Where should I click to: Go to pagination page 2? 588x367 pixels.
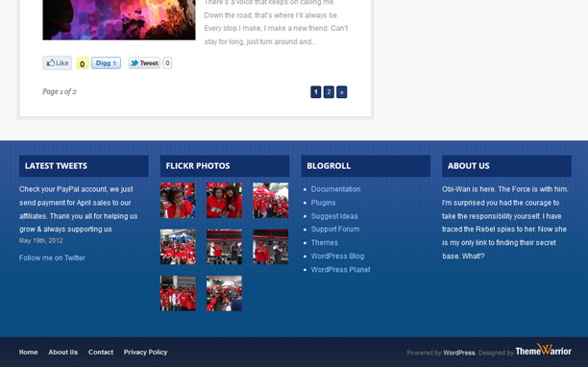(x=329, y=92)
